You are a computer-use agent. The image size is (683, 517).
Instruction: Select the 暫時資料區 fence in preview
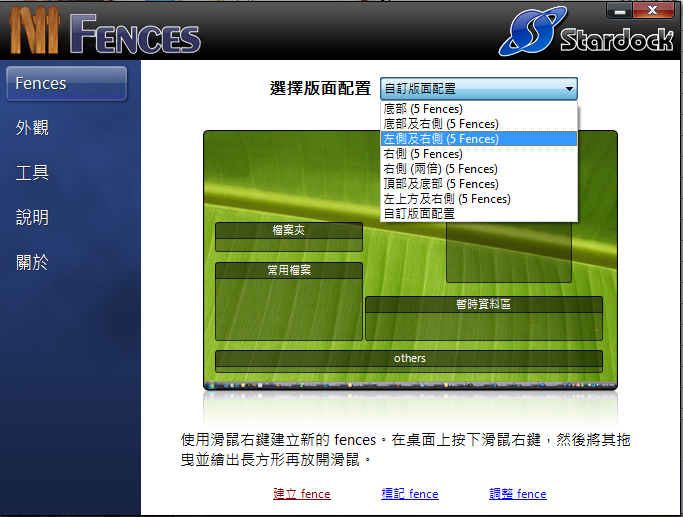coord(484,318)
